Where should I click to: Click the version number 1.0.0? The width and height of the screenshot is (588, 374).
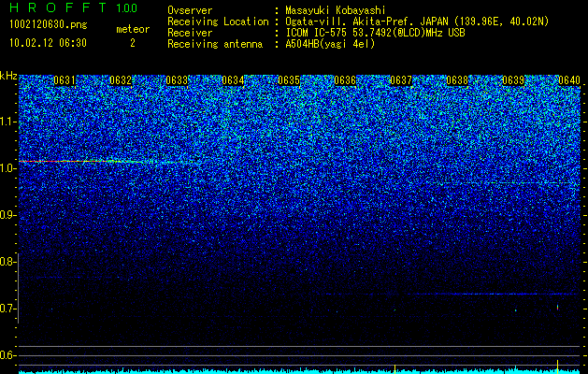click(127, 8)
